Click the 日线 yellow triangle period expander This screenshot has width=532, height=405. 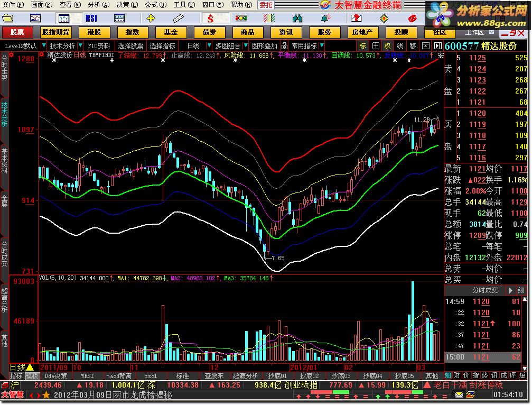(30, 367)
